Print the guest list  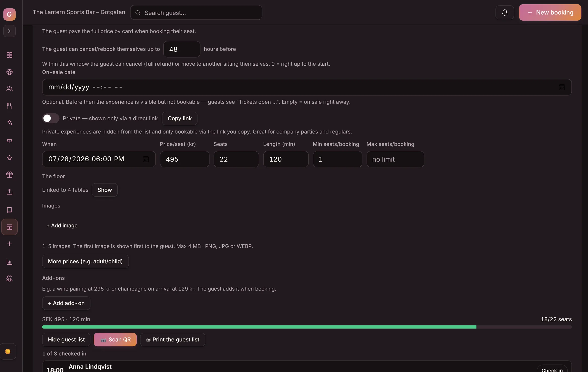(173, 340)
